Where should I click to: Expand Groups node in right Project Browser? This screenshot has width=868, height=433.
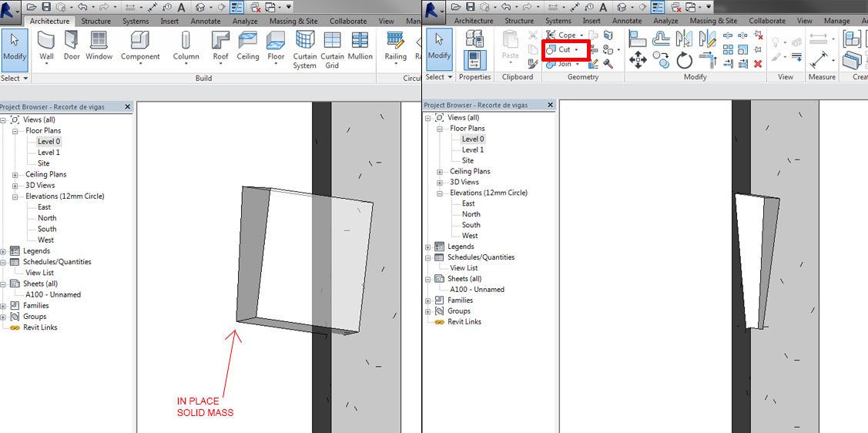click(428, 311)
